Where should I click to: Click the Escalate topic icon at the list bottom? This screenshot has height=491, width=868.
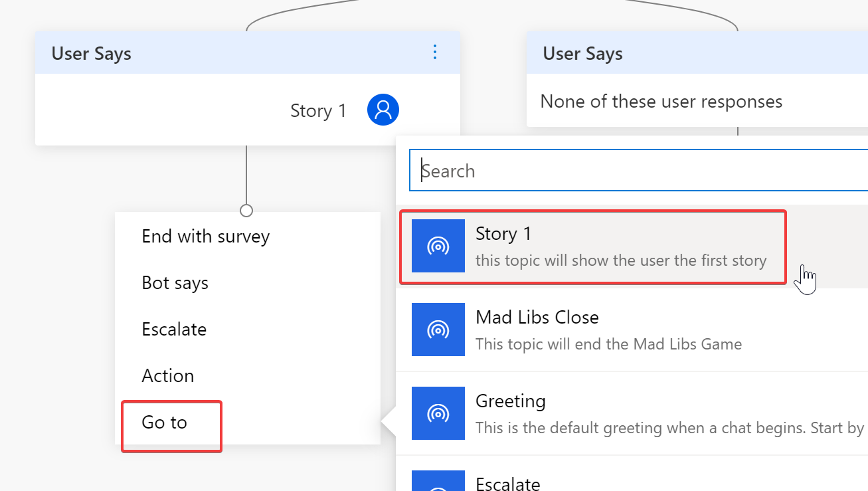tap(438, 483)
